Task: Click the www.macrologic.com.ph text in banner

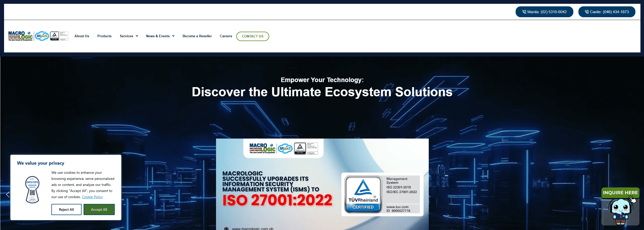Action: [x=253, y=228]
